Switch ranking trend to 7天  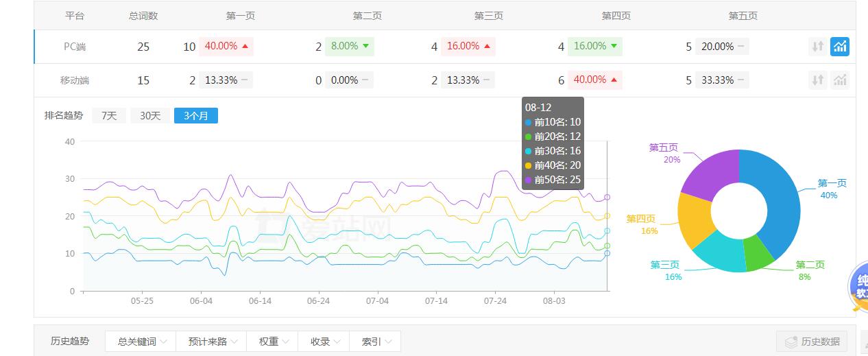point(109,116)
